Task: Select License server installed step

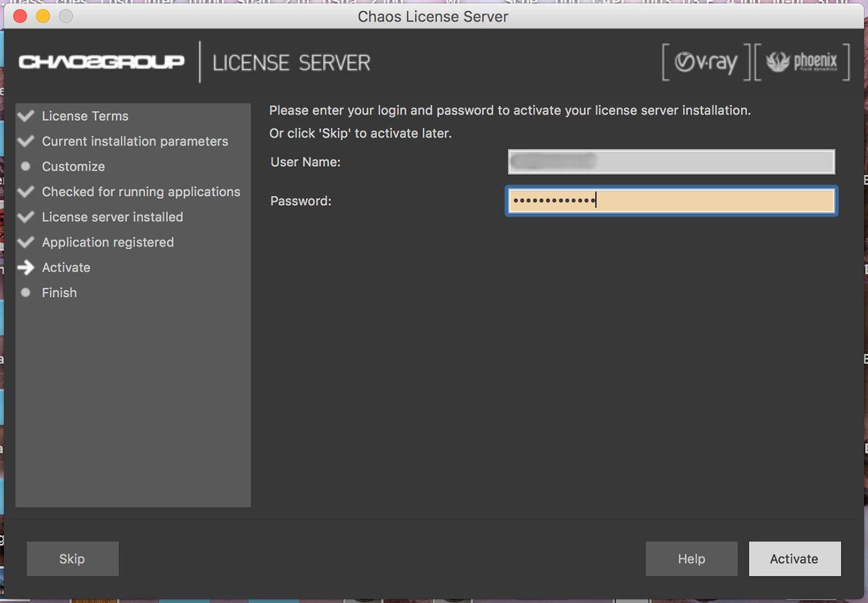Action: click(x=112, y=217)
